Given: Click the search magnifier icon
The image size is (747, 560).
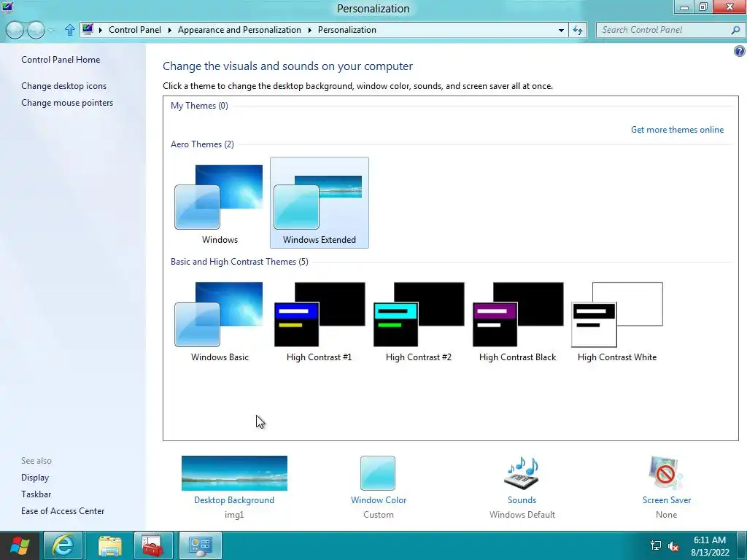Looking at the screenshot, I should pyautogui.click(x=735, y=30).
